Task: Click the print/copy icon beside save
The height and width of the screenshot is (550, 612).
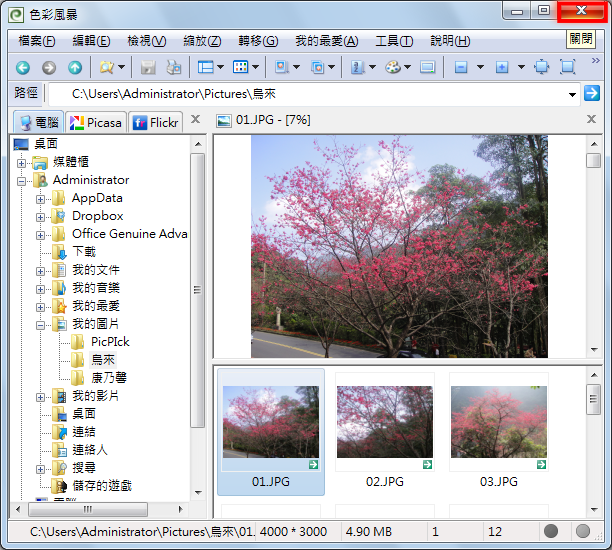Action: 174,68
